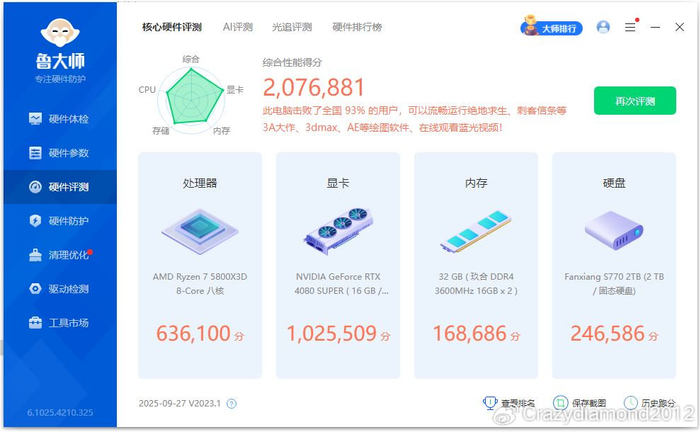Click the CPU score 636,100

coord(194,333)
